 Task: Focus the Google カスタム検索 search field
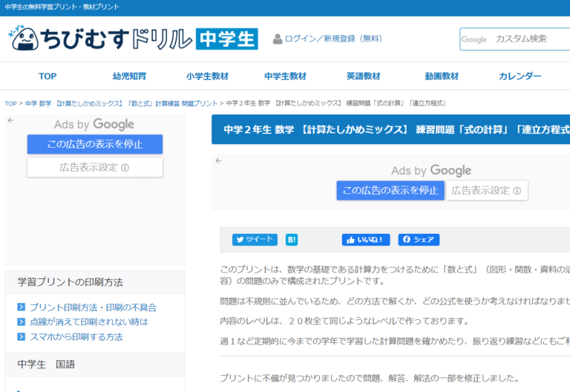[x=515, y=39]
